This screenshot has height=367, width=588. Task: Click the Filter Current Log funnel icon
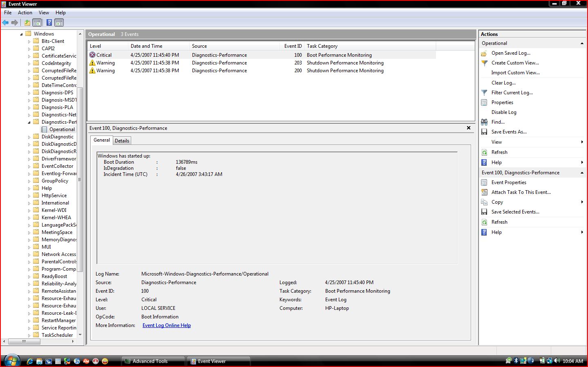point(484,93)
